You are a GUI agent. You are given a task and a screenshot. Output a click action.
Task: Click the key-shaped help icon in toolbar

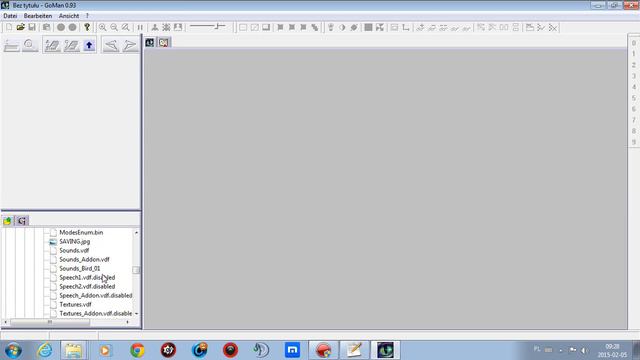click(87, 27)
